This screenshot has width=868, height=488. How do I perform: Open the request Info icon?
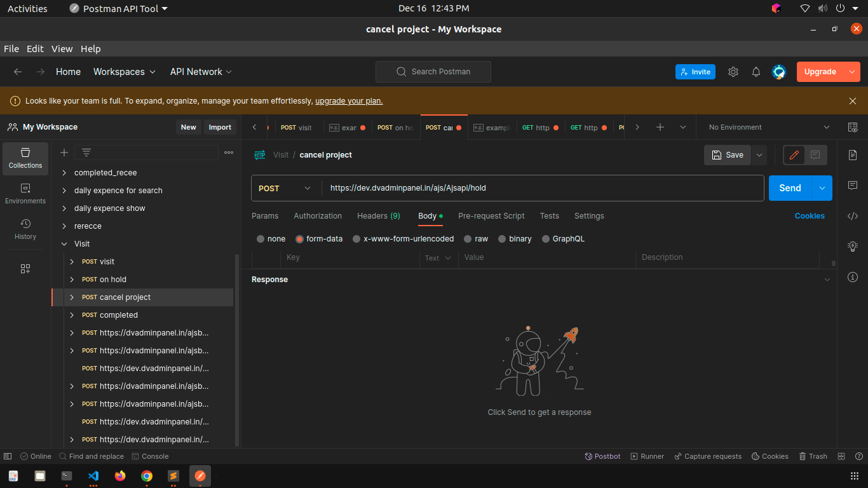[x=853, y=277]
